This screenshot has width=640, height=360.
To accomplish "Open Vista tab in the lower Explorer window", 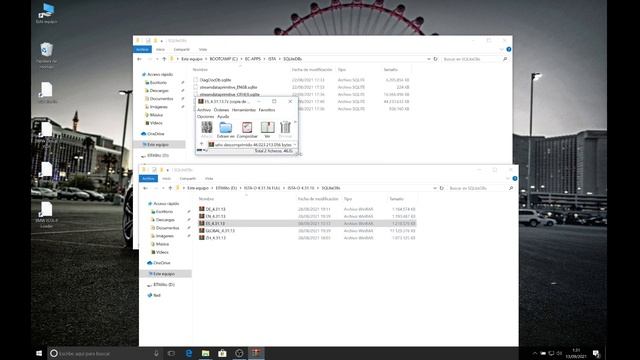I will point(209,178).
